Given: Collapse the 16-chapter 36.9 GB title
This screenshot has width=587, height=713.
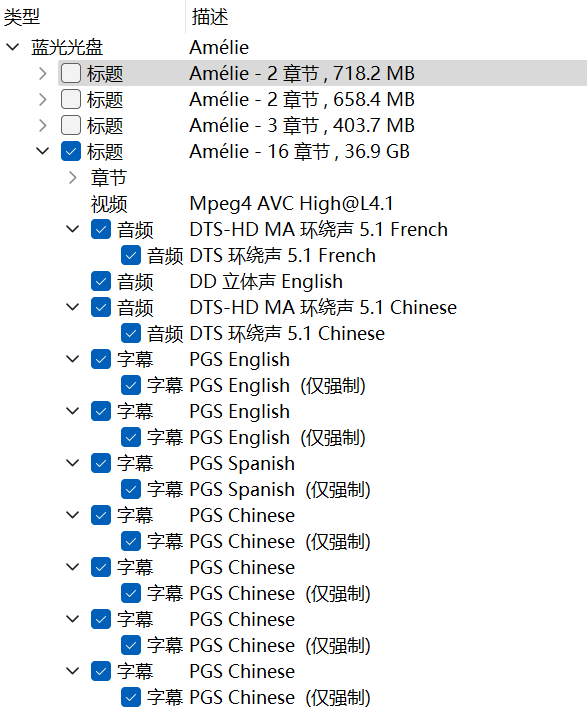Looking at the screenshot, I should pyautogui.click(x=43, y=151).
